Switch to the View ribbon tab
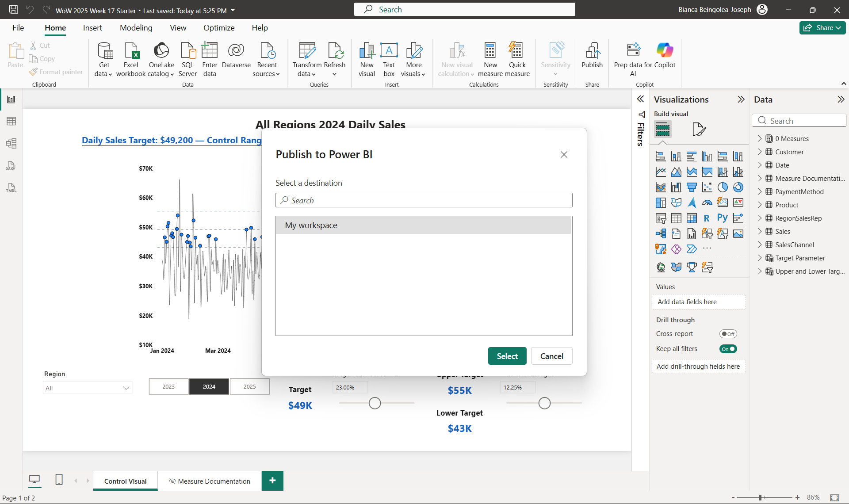Image resolution: width=849 pixels, height=504 pixels. click(178, 28)
